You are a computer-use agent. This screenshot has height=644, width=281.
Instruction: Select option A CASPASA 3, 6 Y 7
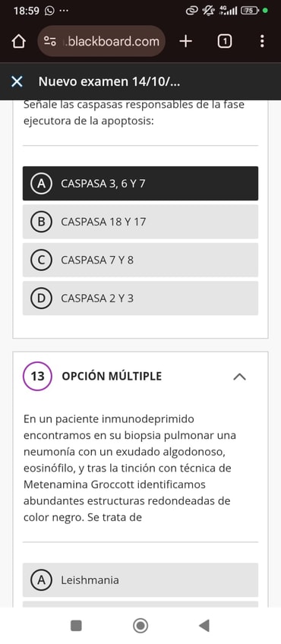click(140, 183)
